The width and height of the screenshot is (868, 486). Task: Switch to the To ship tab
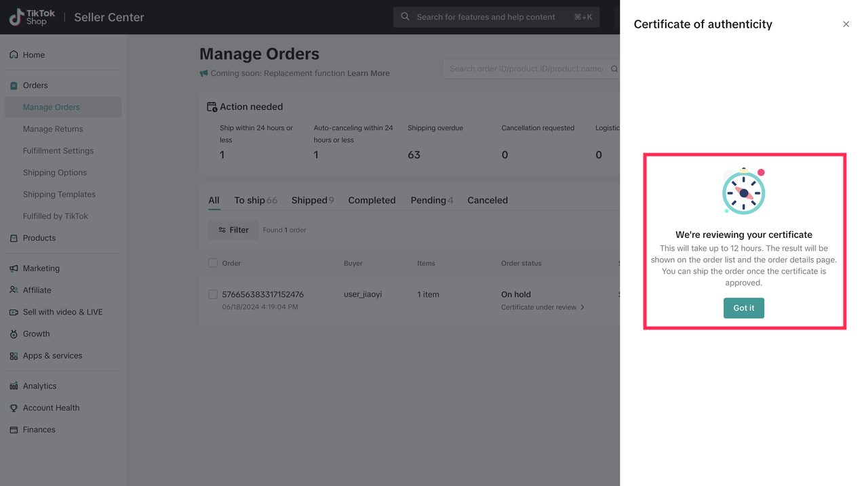click(255, 201)
